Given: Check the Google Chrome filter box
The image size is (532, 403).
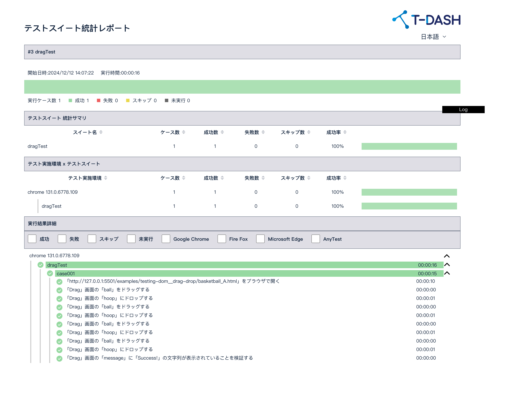Looking at the screenshot, I should coord(166,239).
